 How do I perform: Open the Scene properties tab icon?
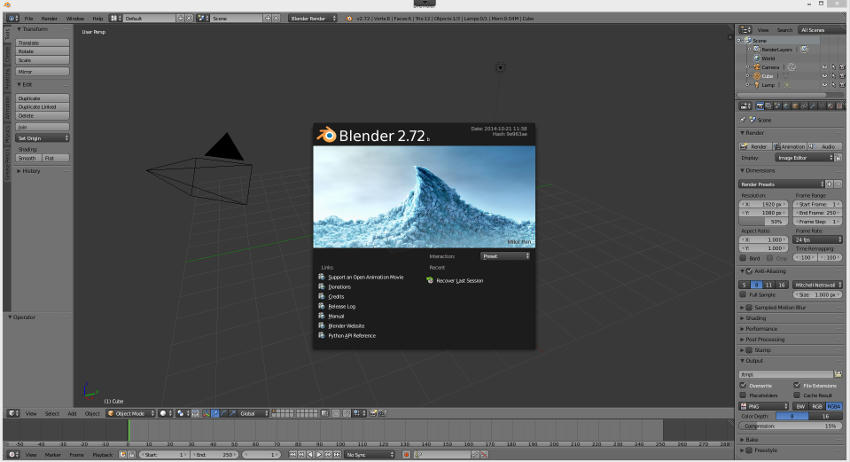pyautogui.click(x=777, y=106)
